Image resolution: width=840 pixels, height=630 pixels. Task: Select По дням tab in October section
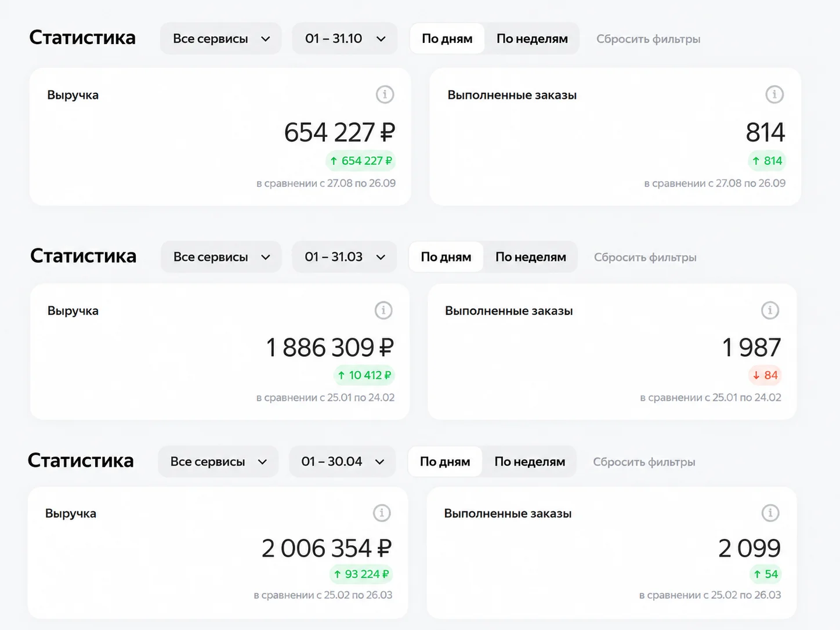(447, 39)
